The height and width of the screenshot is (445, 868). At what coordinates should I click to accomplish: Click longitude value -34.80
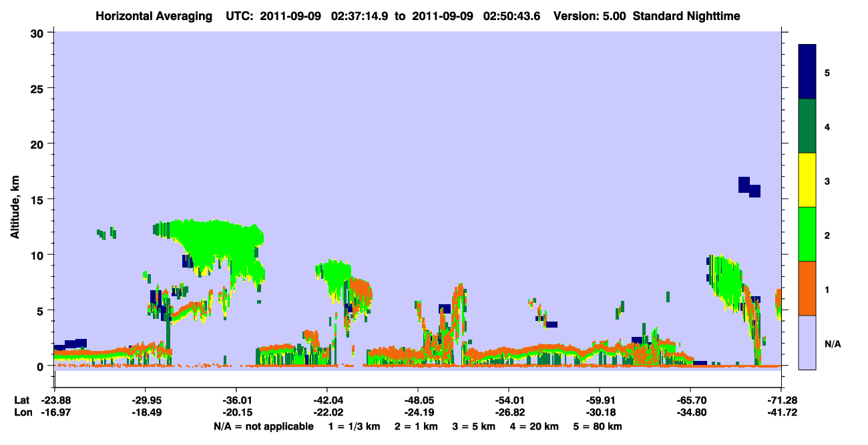690,412
